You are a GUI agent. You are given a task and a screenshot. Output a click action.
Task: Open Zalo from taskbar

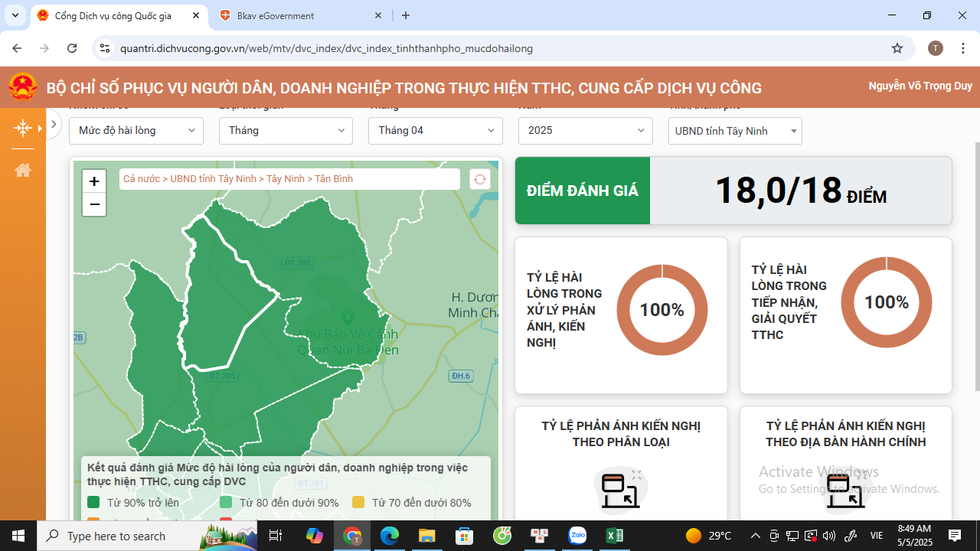point(577,536)
